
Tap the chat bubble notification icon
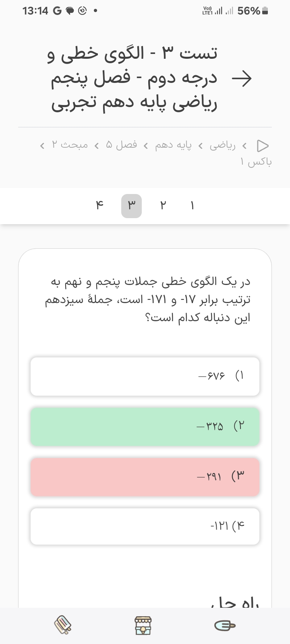click(70, 11)
